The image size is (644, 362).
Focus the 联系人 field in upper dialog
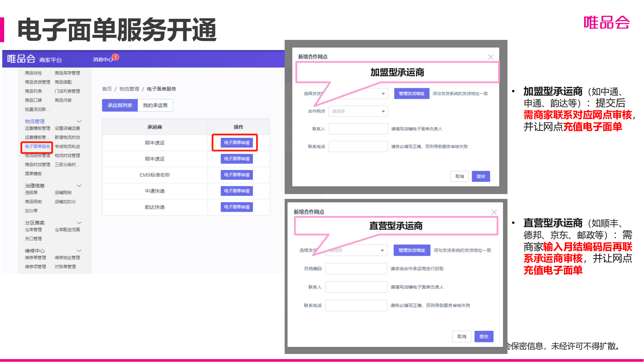click(358, 129)
